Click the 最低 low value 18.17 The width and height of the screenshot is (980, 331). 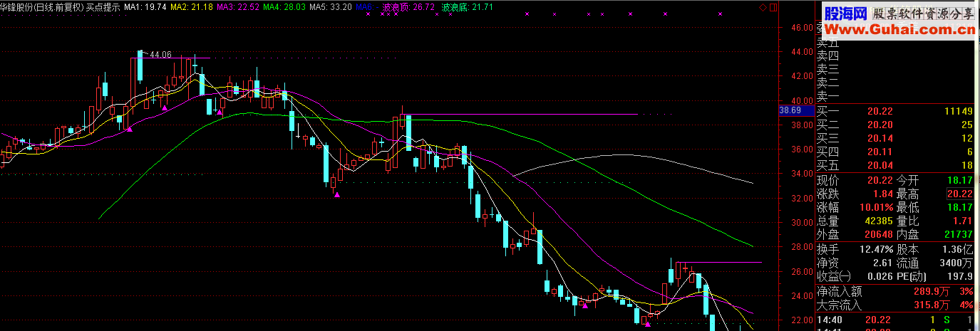point(959,207)
